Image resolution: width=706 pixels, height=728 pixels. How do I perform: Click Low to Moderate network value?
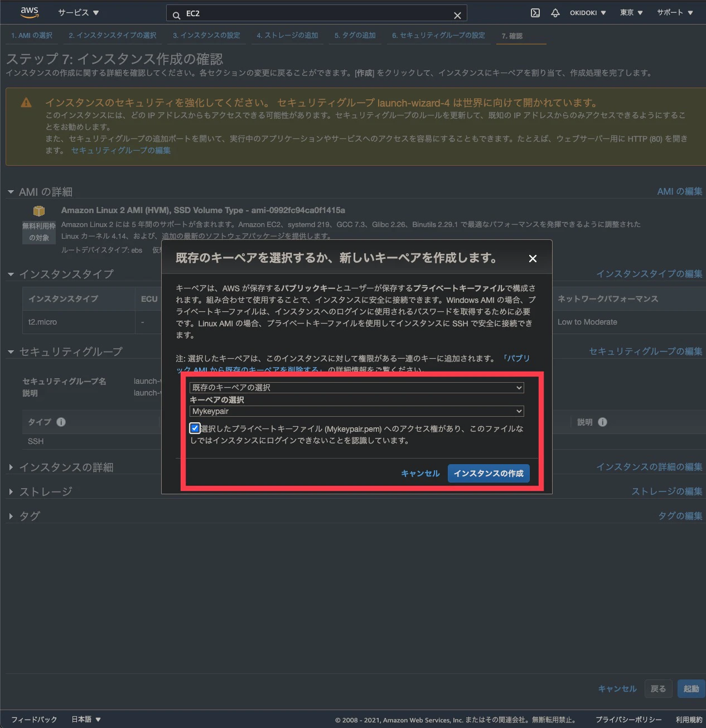[x=587, y=322]
